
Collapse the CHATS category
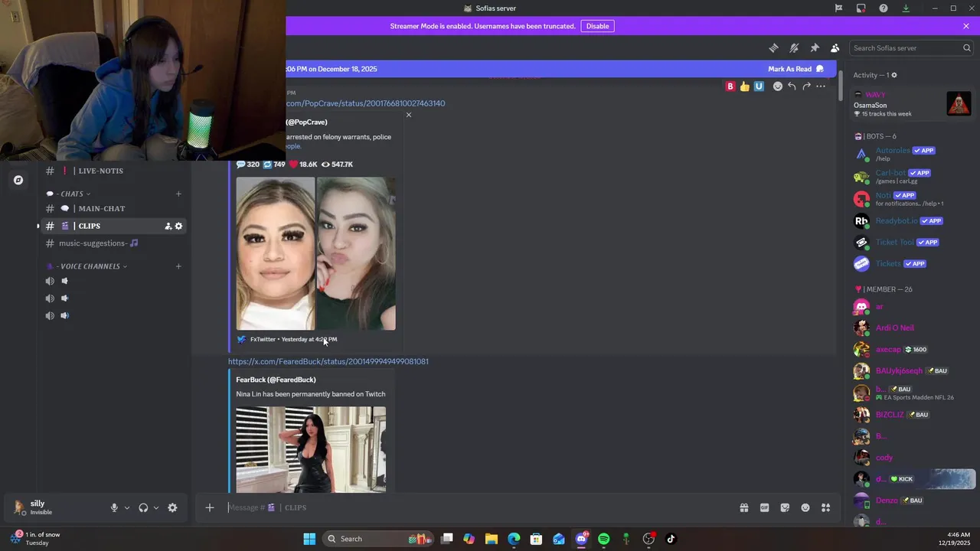[x=74, y=194]
